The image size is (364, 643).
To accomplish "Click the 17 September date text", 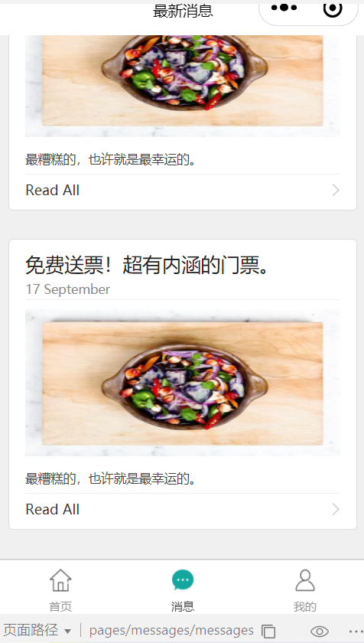I will pyautogui.click(x=67, y=289).
